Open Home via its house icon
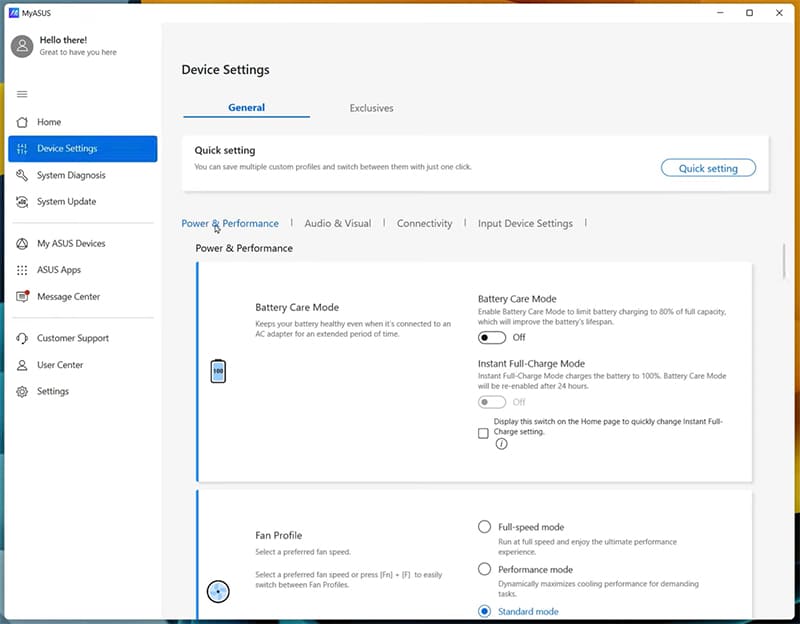The height and width of the screenshot is (624, 800). tap(22, 122)
